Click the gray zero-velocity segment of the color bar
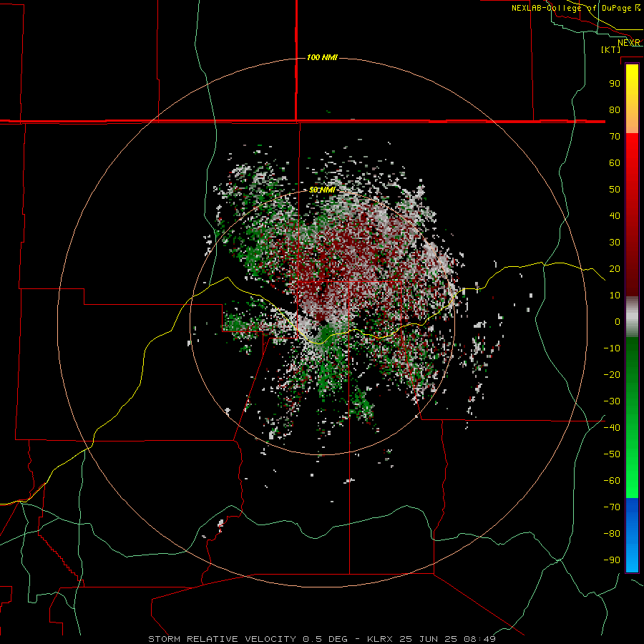 [632, 317]
